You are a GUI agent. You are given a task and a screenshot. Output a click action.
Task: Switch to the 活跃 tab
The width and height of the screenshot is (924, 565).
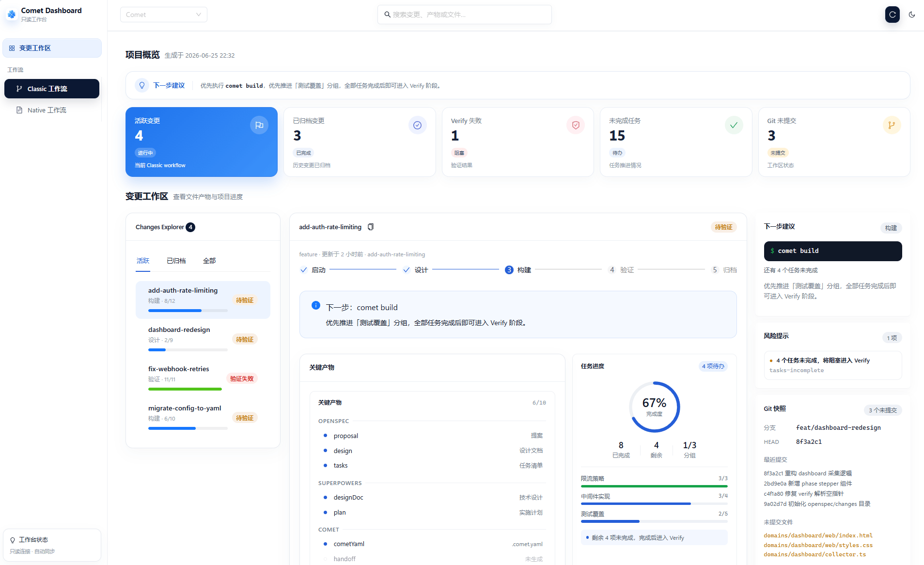(x=143, y=261)
